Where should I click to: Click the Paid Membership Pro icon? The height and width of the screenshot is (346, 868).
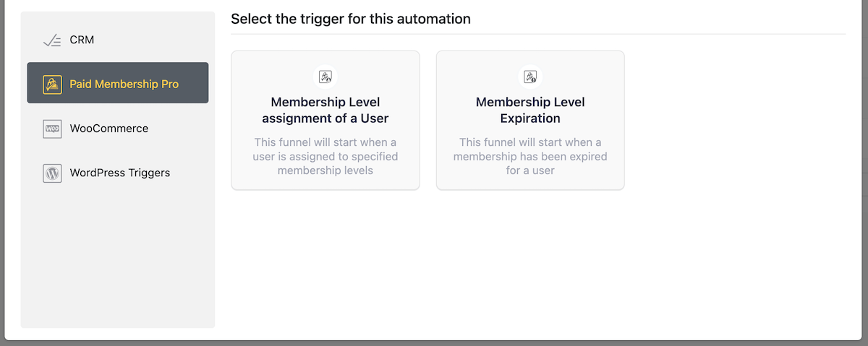[x=52, y=85]
